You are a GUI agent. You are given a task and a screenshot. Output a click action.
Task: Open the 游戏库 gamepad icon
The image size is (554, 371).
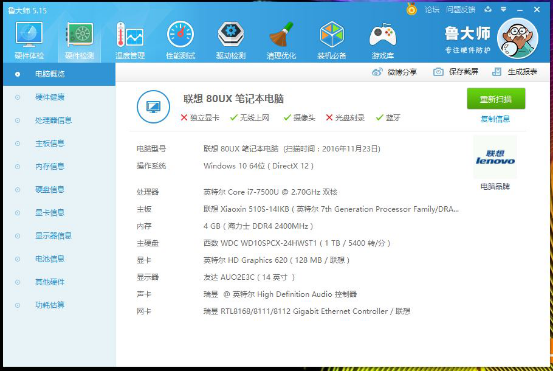pos(383,40)
